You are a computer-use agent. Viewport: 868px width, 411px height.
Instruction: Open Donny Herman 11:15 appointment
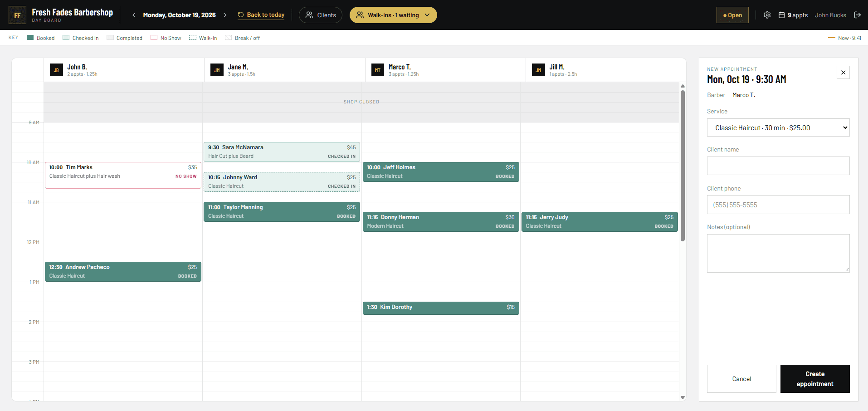click(x=441, y=222)
